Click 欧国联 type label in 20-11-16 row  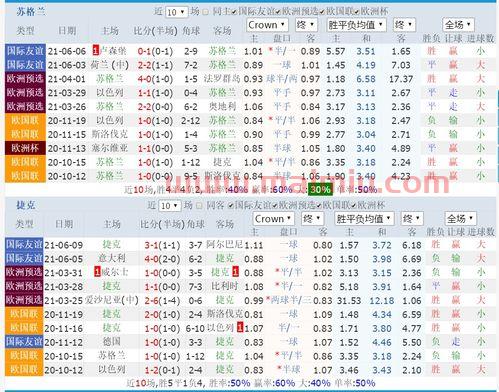[x=24, y=328]
